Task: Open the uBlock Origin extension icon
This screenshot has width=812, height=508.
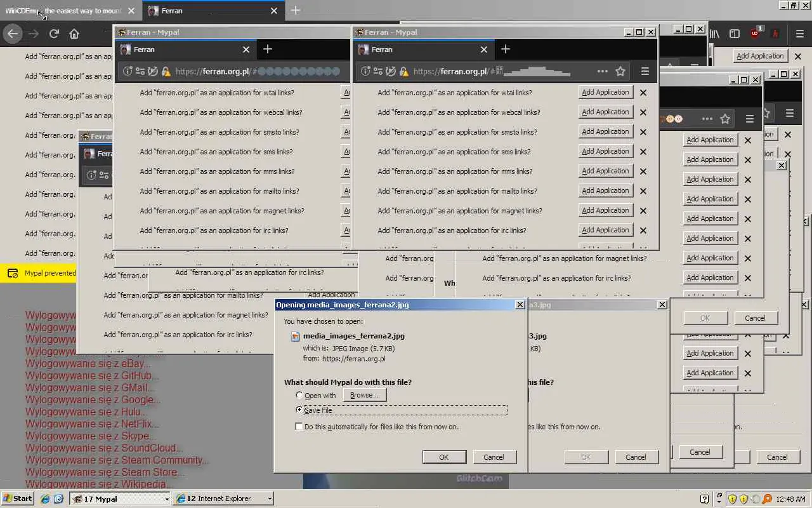Action: coord(756,33)
